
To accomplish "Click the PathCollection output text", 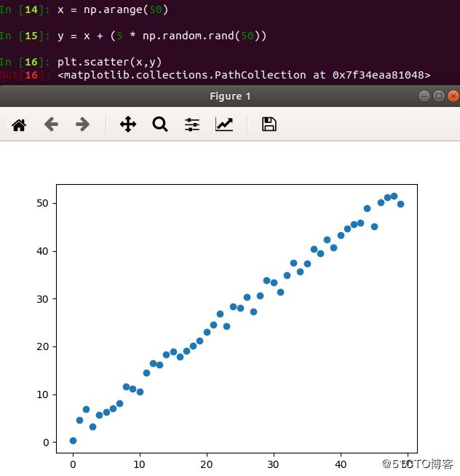I will (244, 75).
